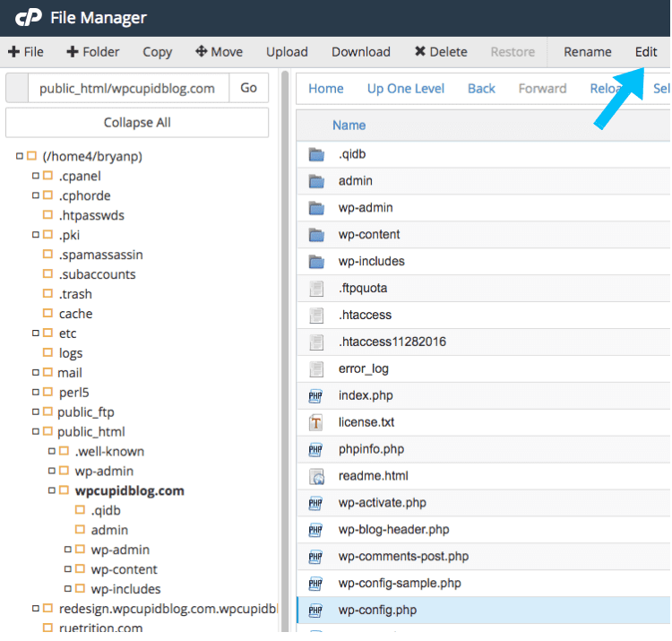This screenshot has height=641, width=672.
Task: Click the Collapse All button
Action: point(137,123)
